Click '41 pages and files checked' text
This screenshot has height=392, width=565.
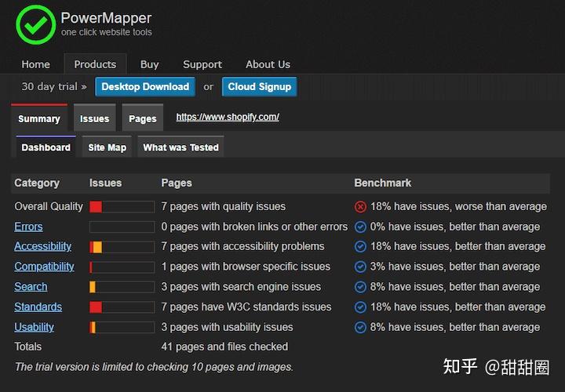point(224,347)
